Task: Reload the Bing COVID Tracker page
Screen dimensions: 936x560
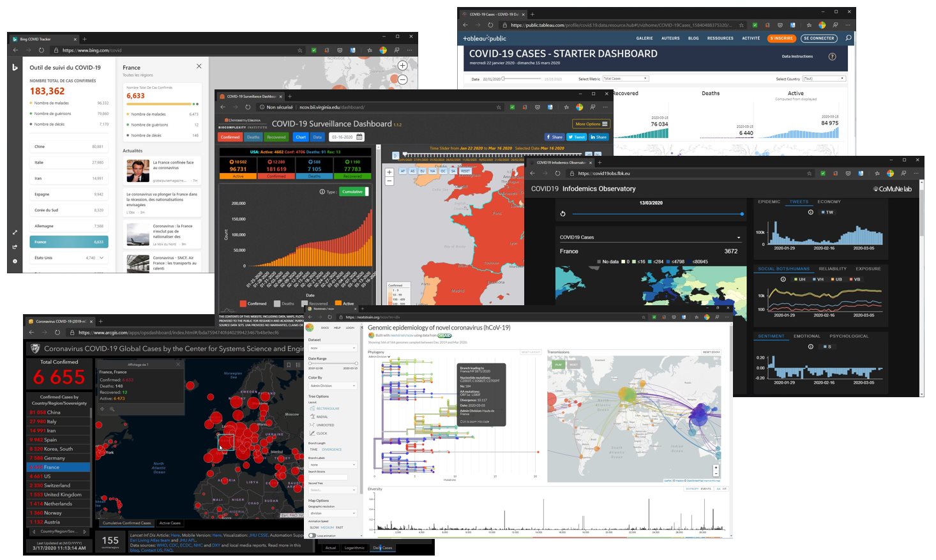Action: (x=42, y=50)
